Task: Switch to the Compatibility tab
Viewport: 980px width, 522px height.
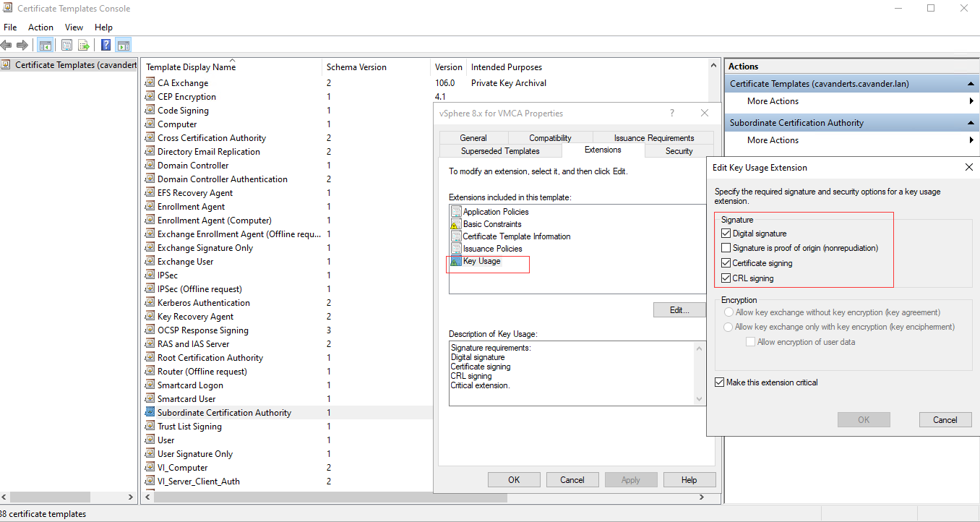Action: pos(550,138)
